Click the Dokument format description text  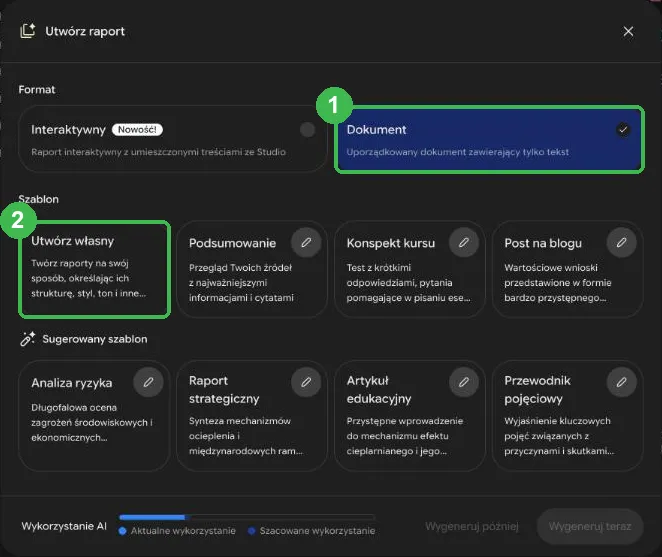[x=458, y=152]
